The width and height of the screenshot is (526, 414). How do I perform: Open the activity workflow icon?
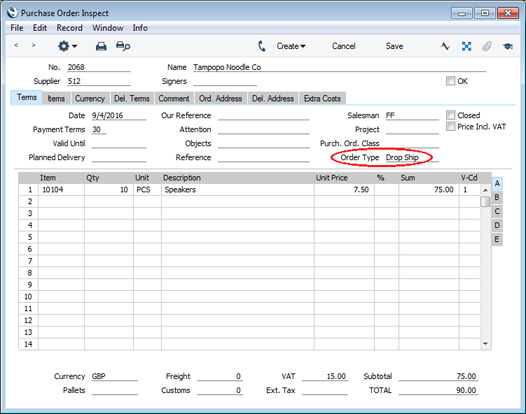(445, 46)
